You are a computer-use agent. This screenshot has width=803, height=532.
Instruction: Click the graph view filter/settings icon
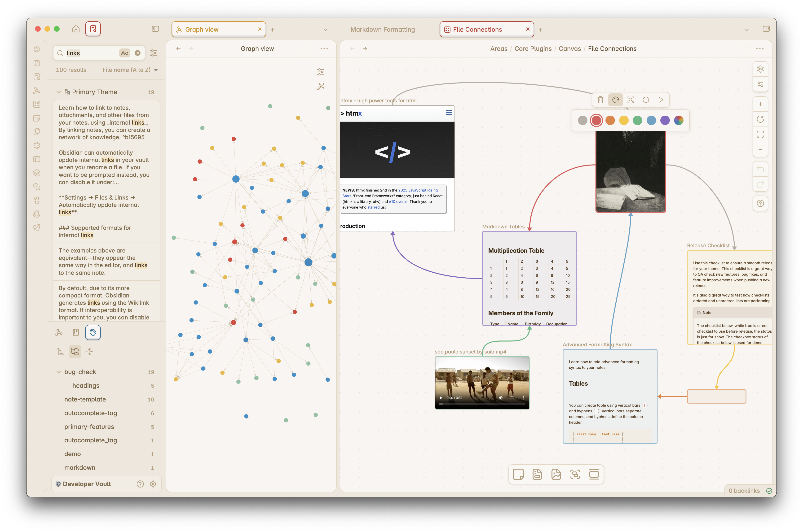(321, 71)
